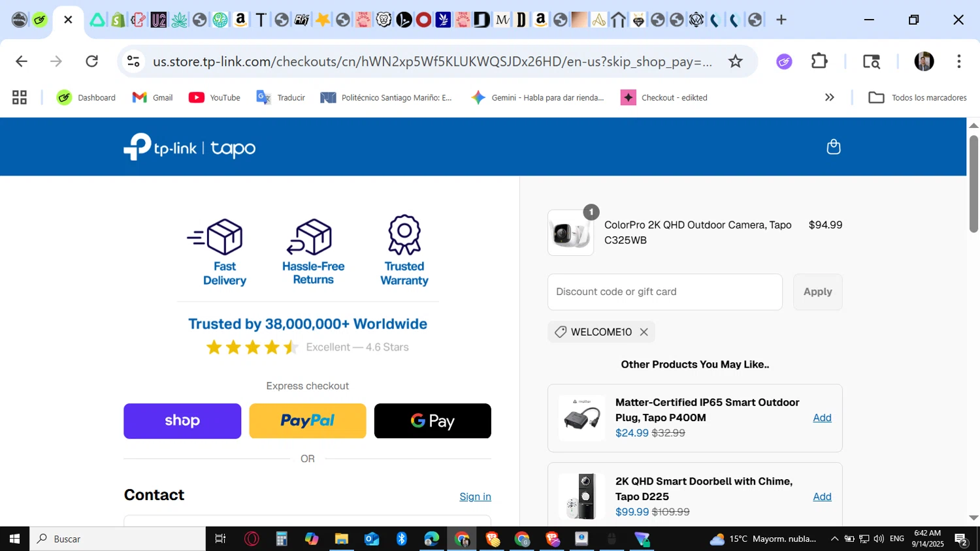
Task: Click the Tapo P400M plug thumbnail
Action: pos(581,418)
